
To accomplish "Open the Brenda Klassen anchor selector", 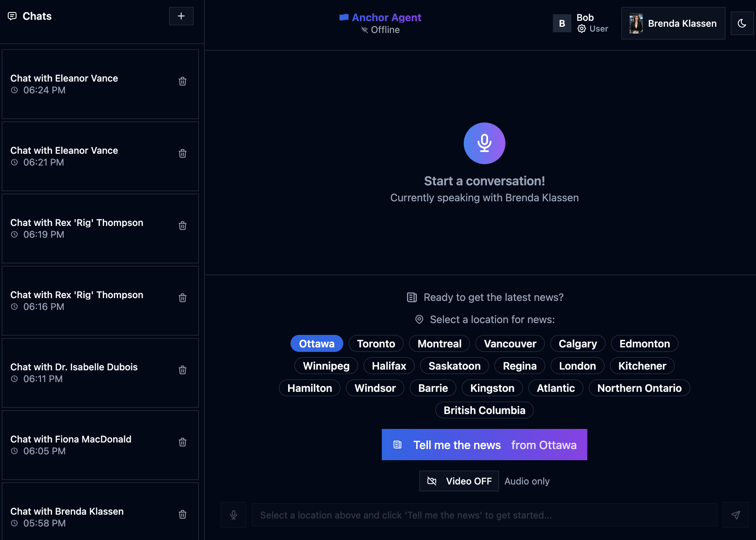I will click(673, 23).
